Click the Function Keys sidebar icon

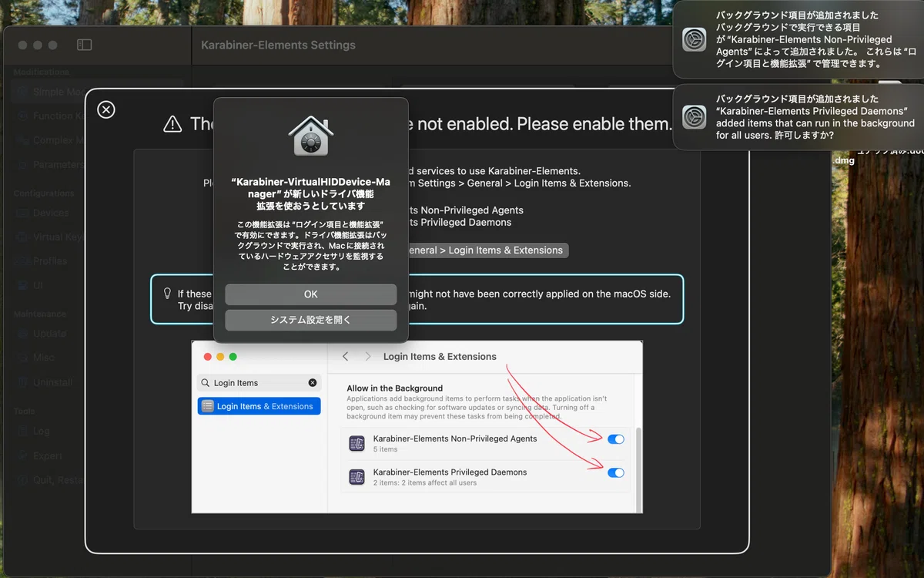coord(22,116)
